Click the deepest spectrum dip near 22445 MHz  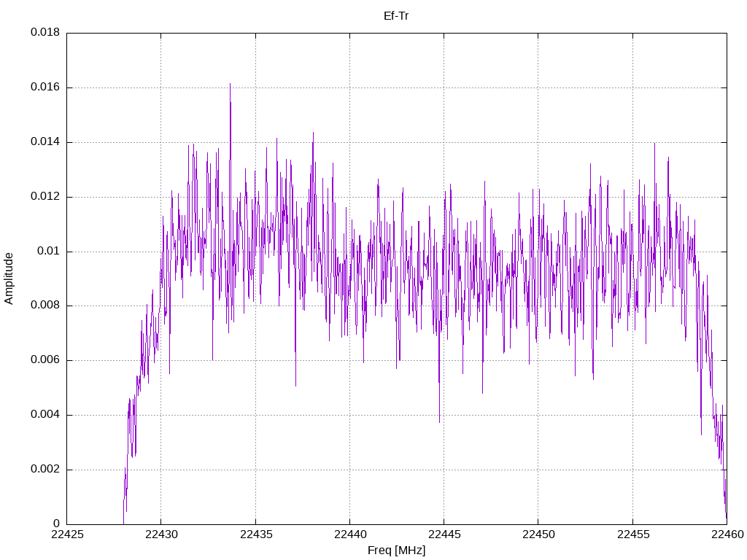pos(439,421)
